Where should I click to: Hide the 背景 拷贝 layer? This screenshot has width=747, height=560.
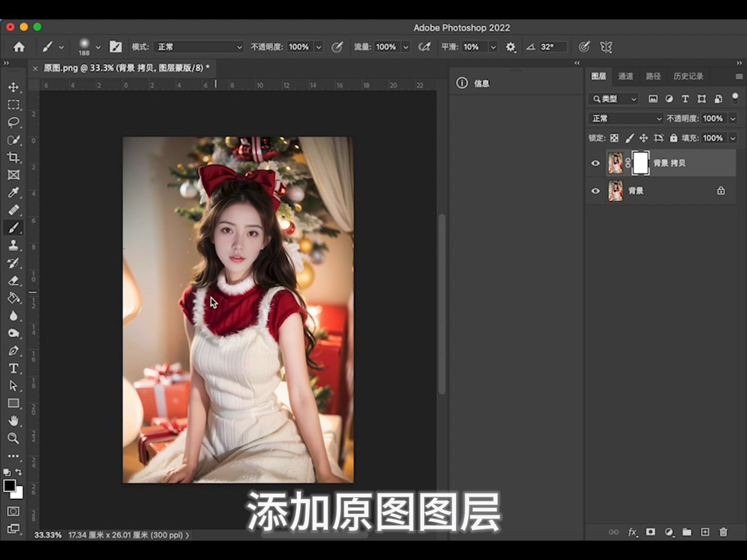coord(595,163)
